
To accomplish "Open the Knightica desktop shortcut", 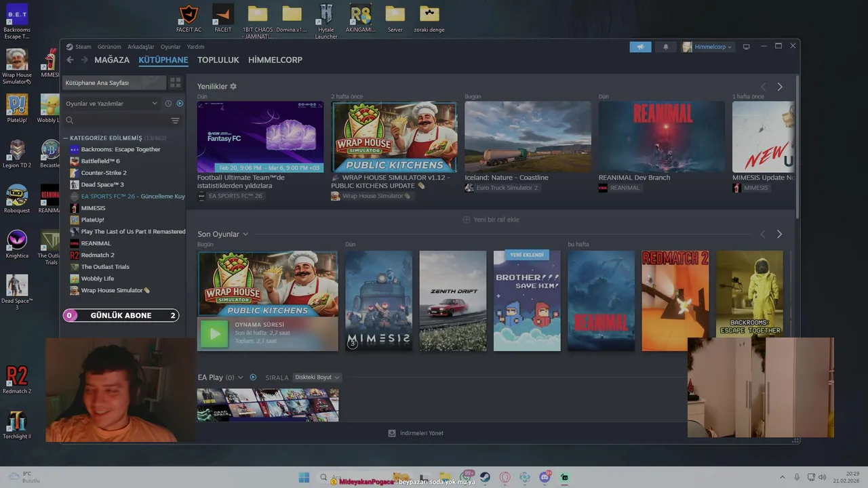I will click(x=17, y=244).
